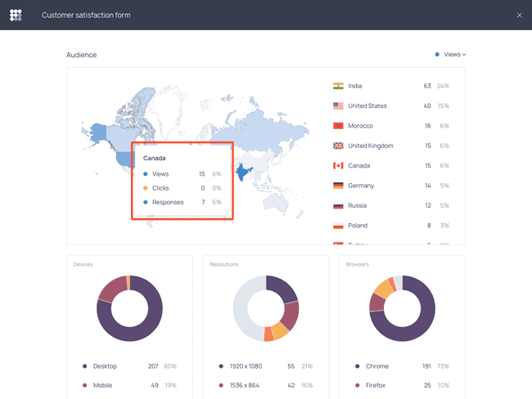The width and height of the screenshot is (532, 399).
Task: Click Australia on the world map
Action: coord(276,204)
